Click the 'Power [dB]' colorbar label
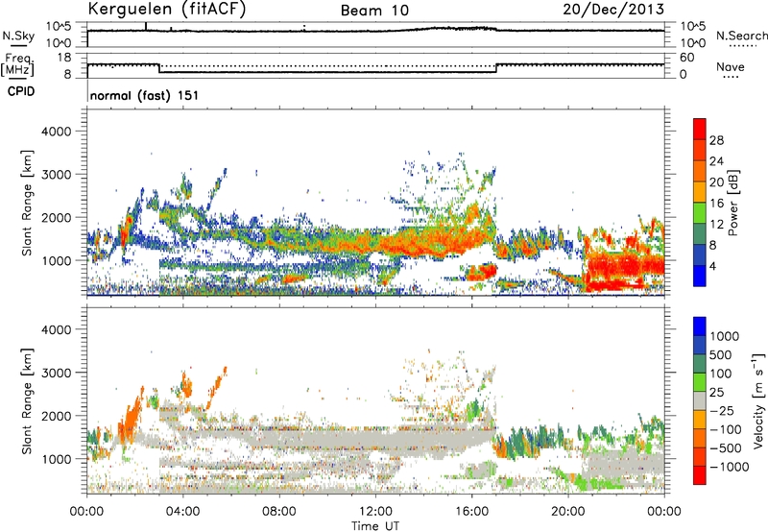768x532 pixels. click(732, 203)
